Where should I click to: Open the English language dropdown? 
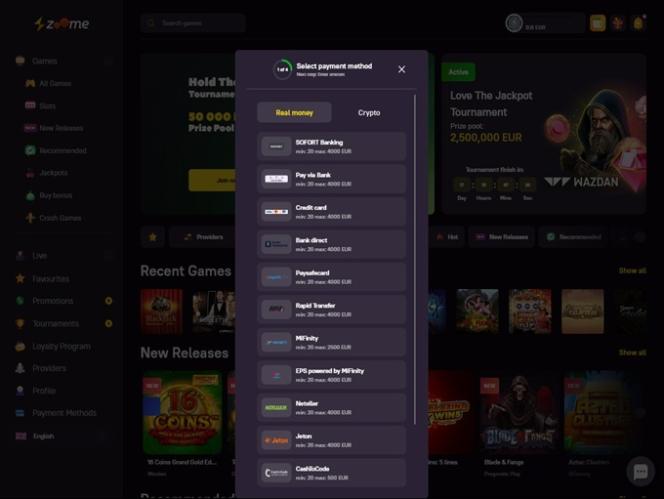pos(59,436)
